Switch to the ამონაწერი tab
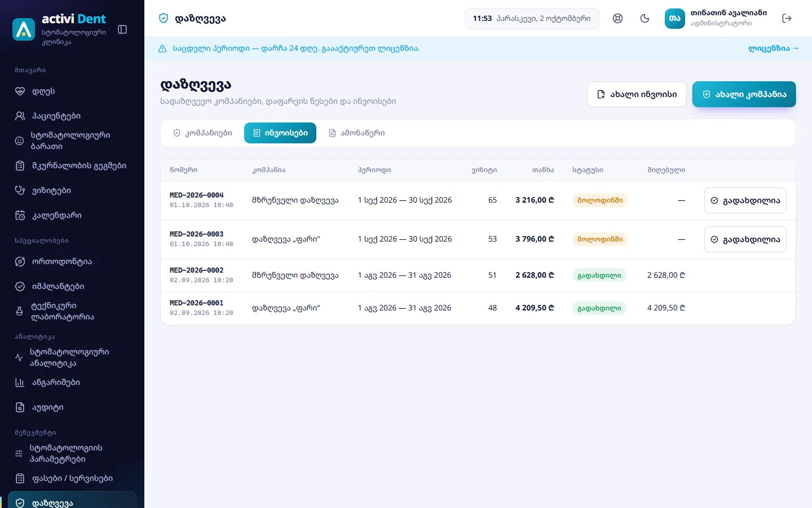The image size is (812, 508). click(x=356, y=133)
